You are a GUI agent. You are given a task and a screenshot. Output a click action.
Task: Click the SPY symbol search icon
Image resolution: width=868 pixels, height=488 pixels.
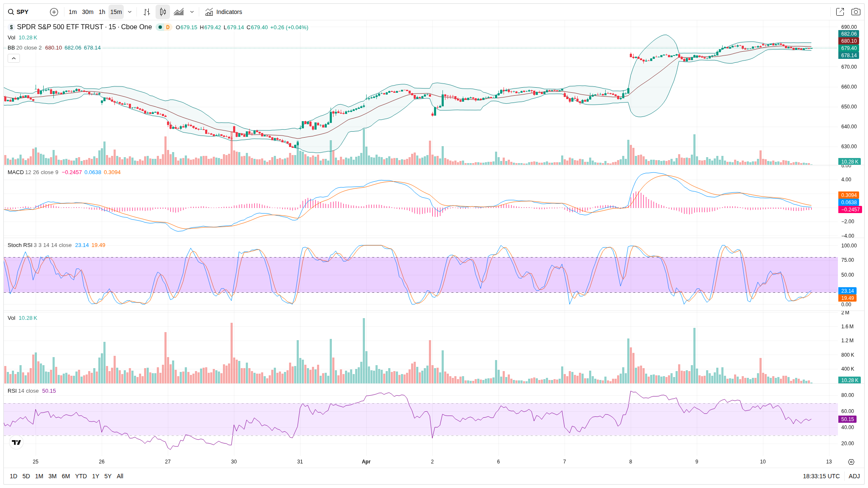coord(11,12)
